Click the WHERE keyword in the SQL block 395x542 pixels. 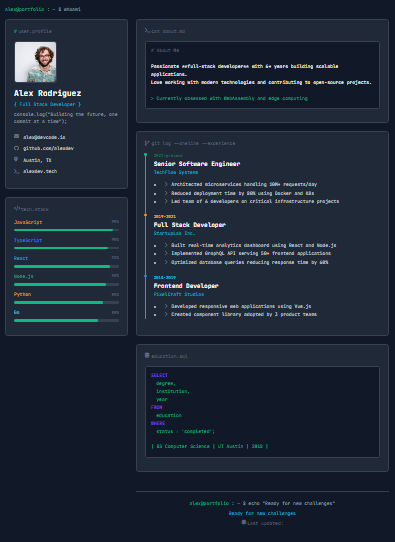(158, 423)
